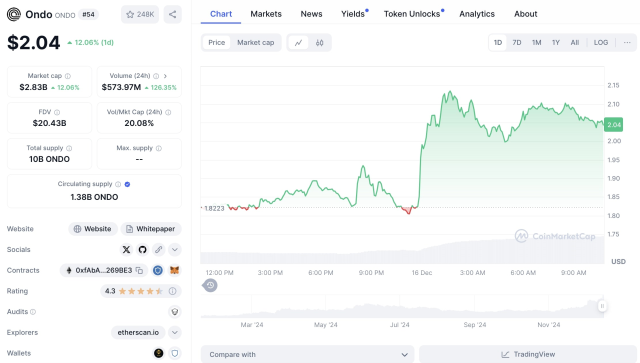This screenshot has width=640, height=363.
Task: Click the audit shield badge icon
Action: (175, 312)
